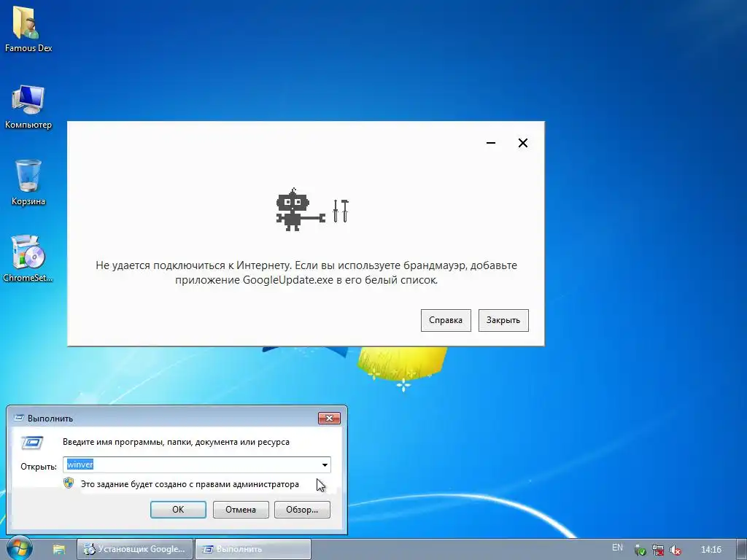Select the ChromeSetup installer desktop icon
Image resolution: width=747 pixels, height=560 pixels.
point(28,259)
